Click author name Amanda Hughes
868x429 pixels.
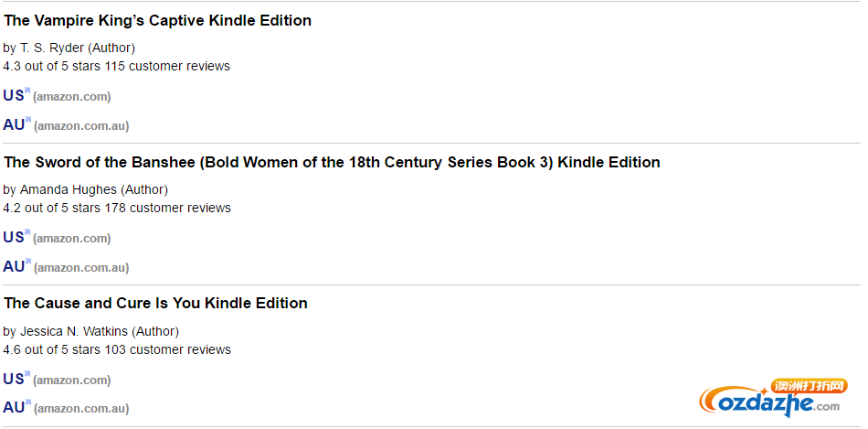click(69, 190)
